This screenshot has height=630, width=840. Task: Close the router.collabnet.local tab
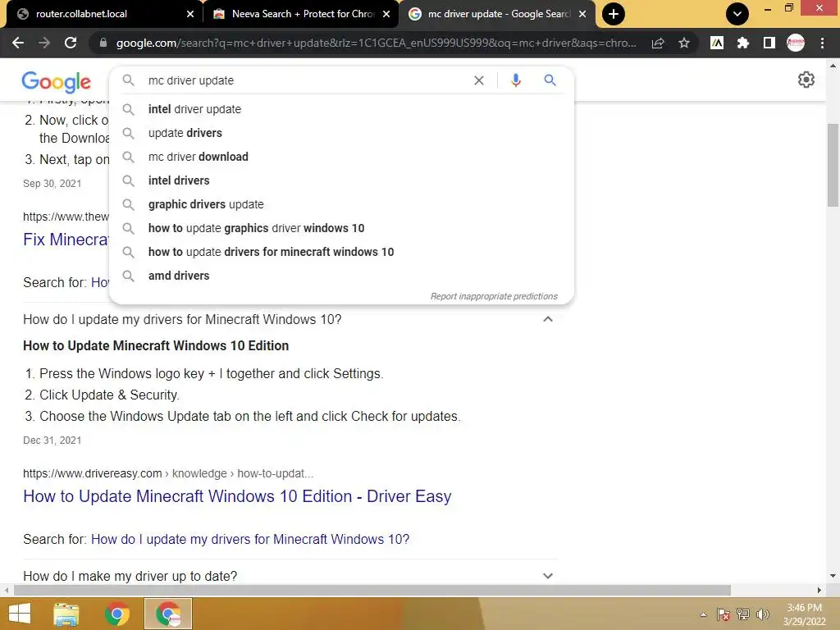190,14
